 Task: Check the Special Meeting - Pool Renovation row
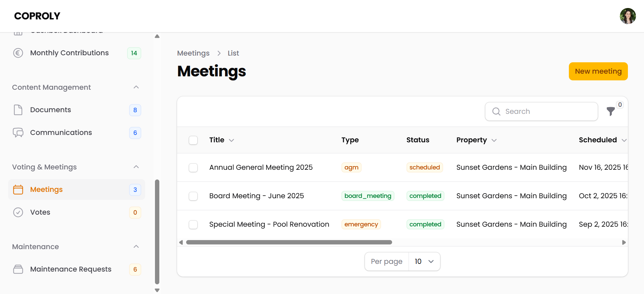(x=193, y=224)
